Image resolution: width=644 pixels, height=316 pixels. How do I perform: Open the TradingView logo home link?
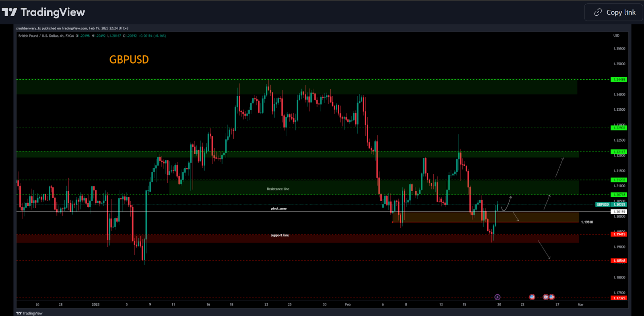43,12
